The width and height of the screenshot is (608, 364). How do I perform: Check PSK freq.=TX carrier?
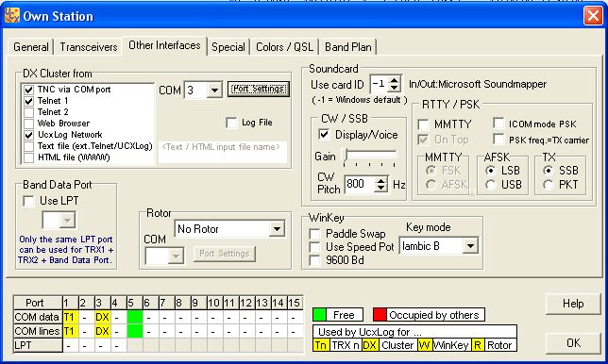[x=498, y=139]
